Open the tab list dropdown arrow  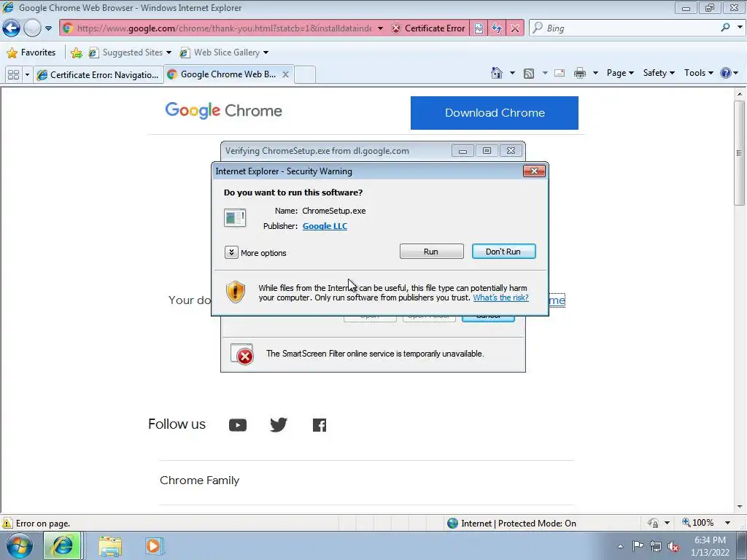pyautogui.click(x=27, y=75)
